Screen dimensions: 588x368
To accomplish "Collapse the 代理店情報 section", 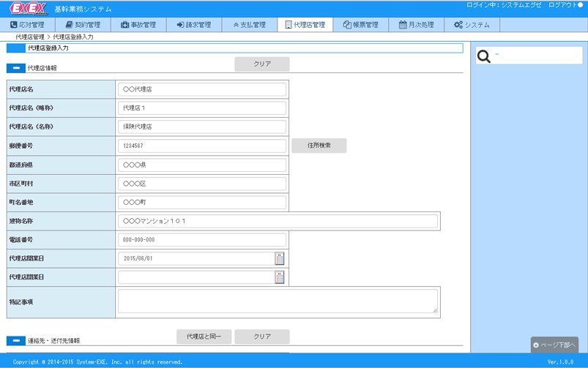I will coord(15,68).
